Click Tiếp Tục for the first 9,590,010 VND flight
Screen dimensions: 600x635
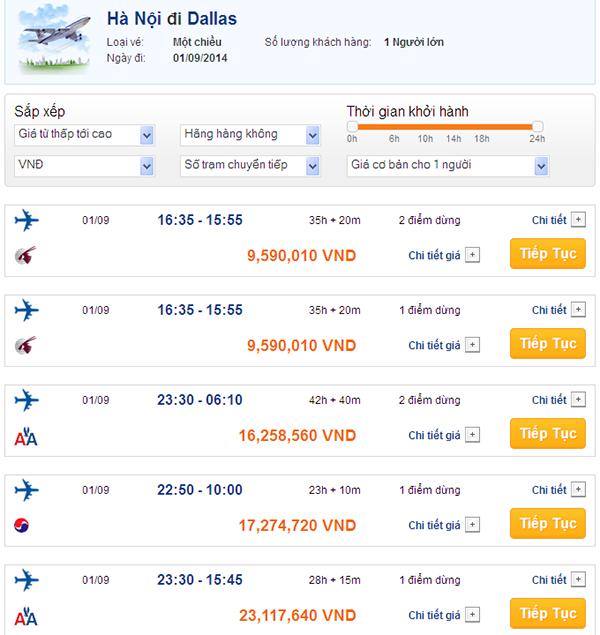[548, 254]
